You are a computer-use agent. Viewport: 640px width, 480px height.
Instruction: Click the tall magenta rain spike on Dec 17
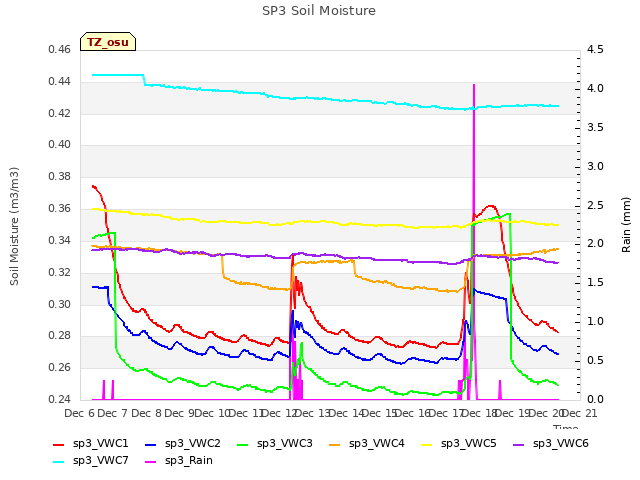pos(474,241)
